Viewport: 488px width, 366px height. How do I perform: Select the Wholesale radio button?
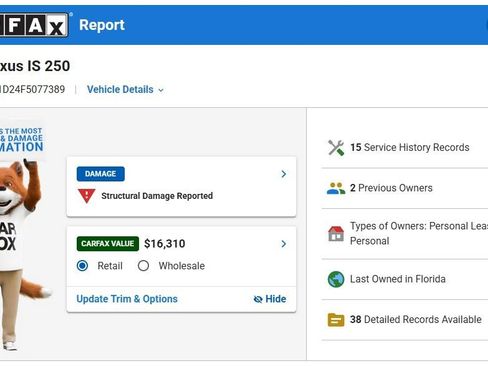tap(143, 266)
